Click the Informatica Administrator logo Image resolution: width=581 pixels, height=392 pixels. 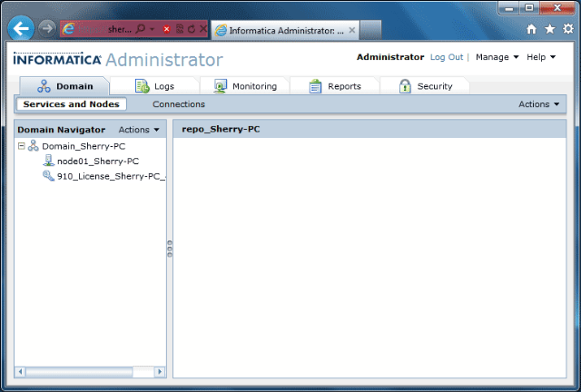click(x=118, y=60)
